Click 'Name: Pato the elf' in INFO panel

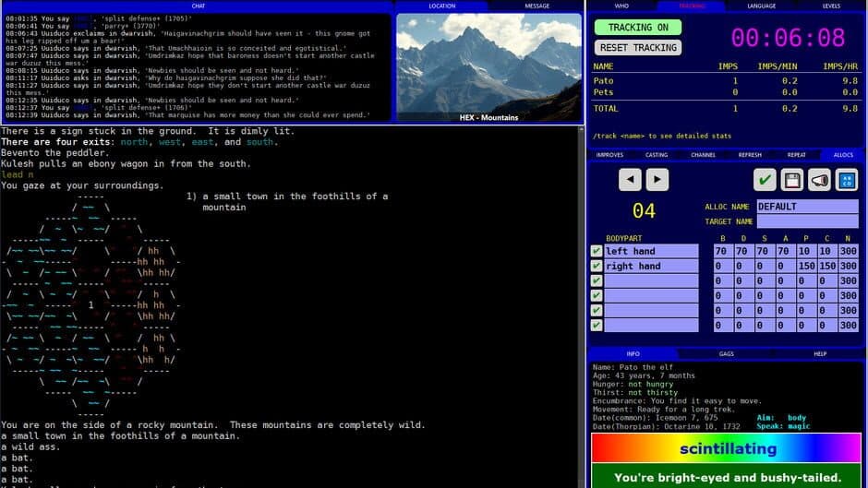point(633,367)
